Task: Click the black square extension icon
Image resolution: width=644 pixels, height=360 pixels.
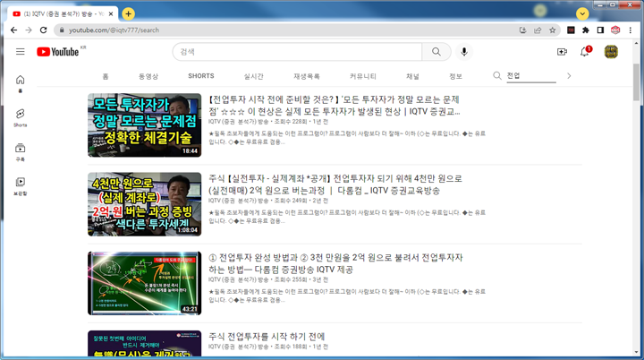Action: (x=571, y=30)
